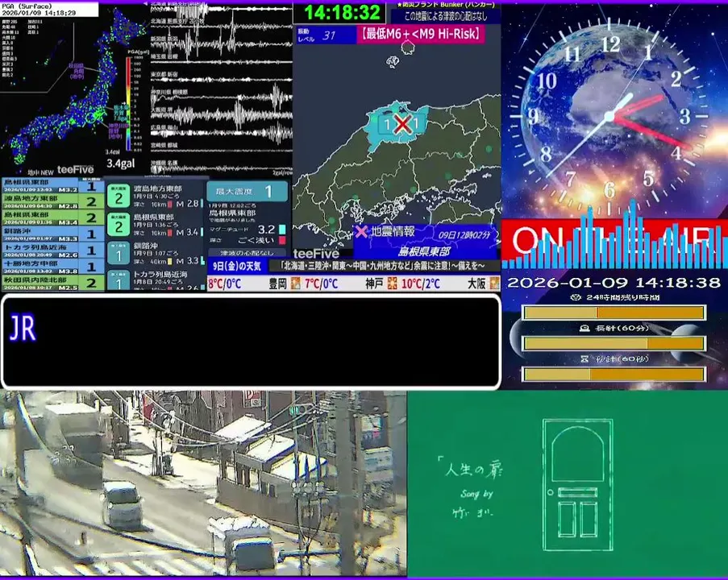Click the sun weather icon next to 豊岡
This screenshot has height=580, width=728.
coord(295,283)
